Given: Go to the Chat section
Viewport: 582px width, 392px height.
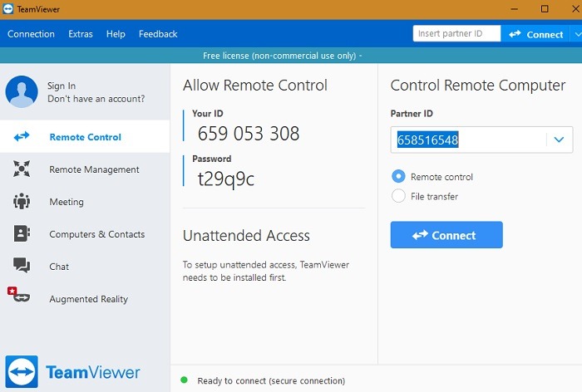Looking at the screenshot, I should click(85, 267).
